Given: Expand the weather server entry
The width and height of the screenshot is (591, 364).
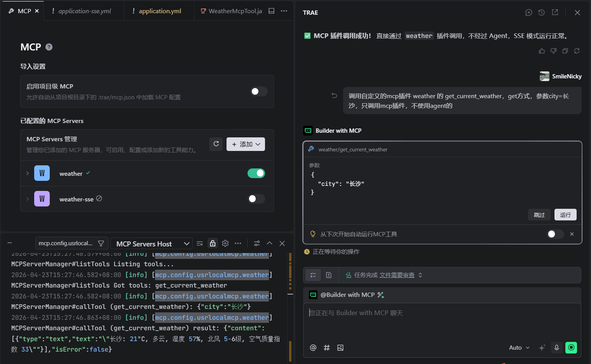Looking at the screenshot, I should 28,173.
